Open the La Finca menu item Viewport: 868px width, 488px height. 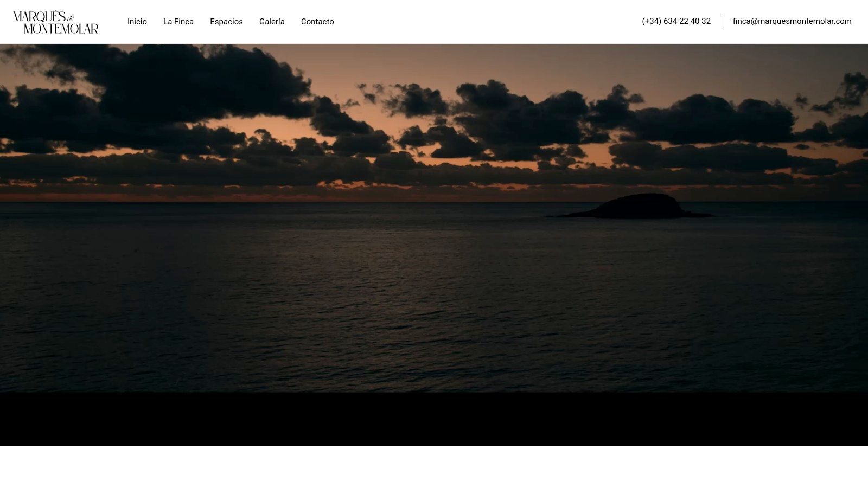pyautogui.click(x=178, y=22)
